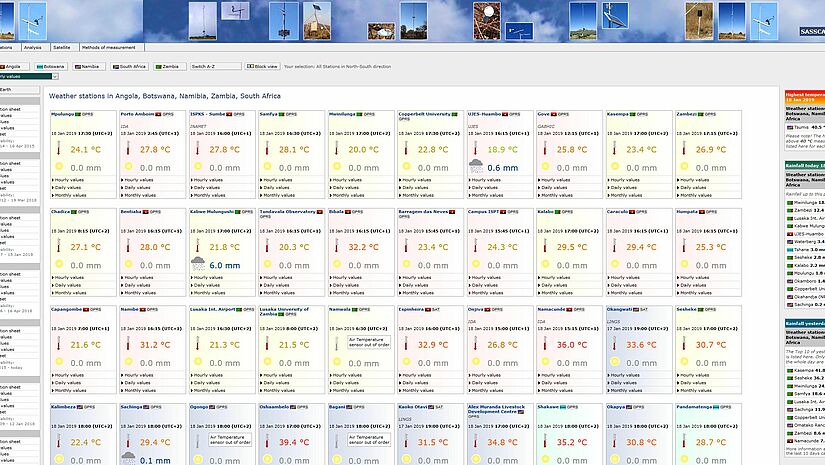The width and height of the screenshot is (825, 465).
Task: Click the grey thermometer icon in the Ogongo card
Action: click(x=197, y=441)
